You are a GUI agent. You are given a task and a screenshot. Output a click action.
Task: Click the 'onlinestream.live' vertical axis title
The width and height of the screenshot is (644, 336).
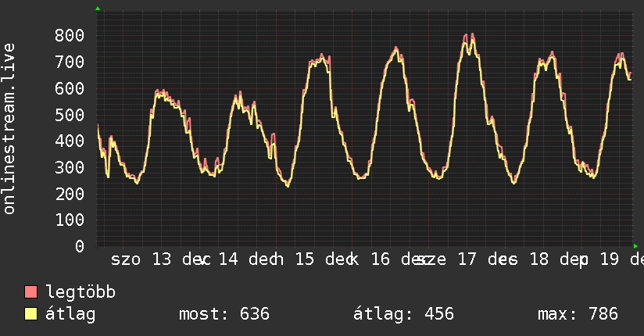tap(9, 129)
